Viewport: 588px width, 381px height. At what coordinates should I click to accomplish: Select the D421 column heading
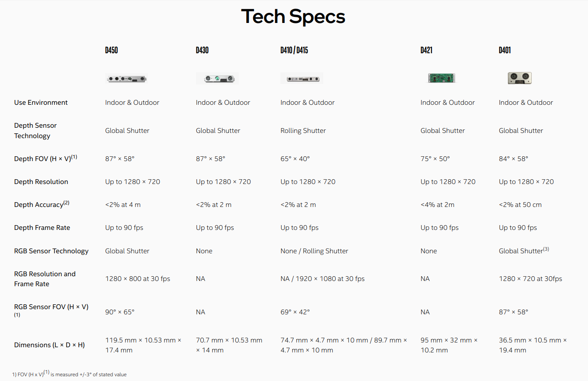(x=426, y=50)
